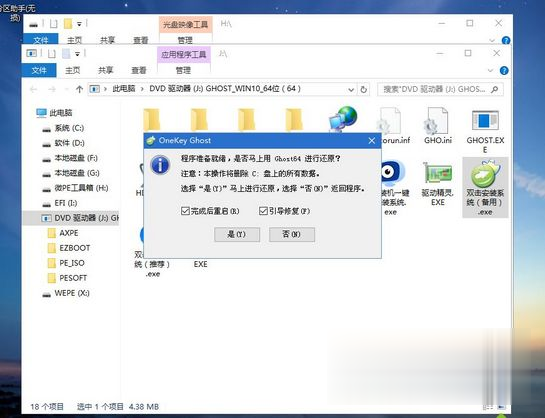This screenshot has width=545, height=418.
Task: Refresh the current folder view
Action: click(x=364, y=89)
